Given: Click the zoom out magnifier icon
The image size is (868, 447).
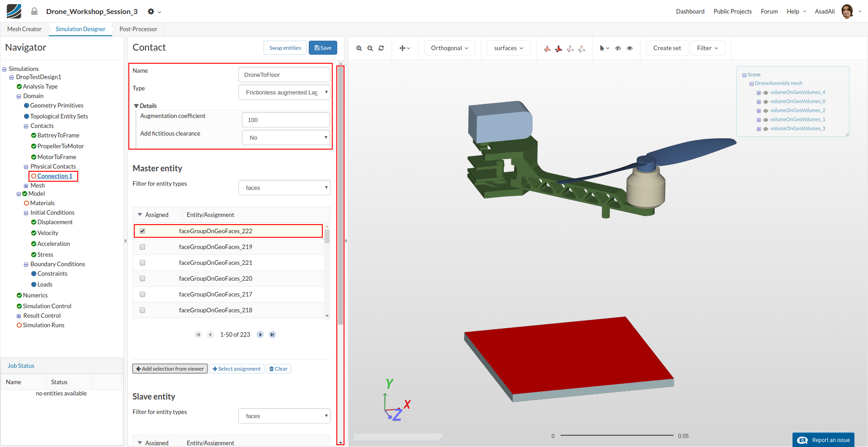Looking at the screenshot, I should pos(370,48).
